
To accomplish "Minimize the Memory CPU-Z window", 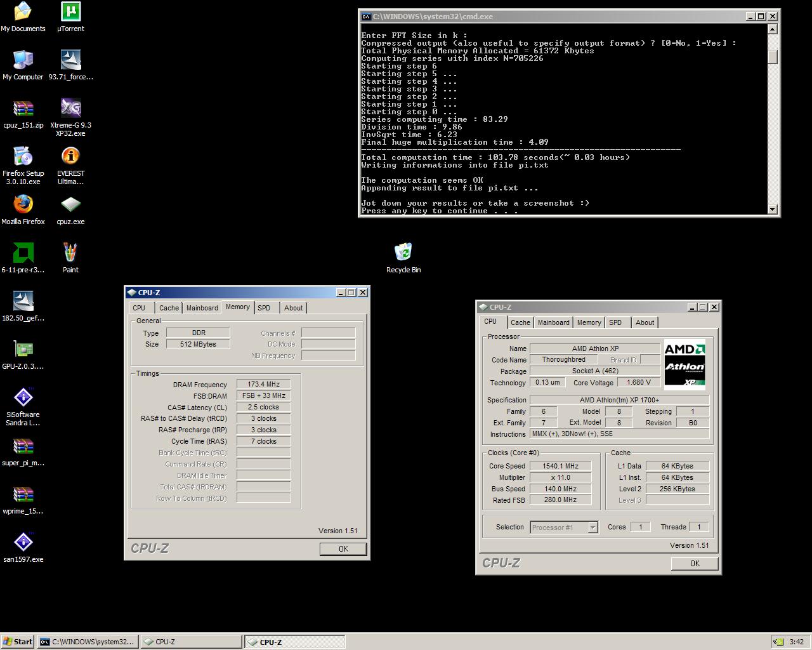I will tap(341, 293).
